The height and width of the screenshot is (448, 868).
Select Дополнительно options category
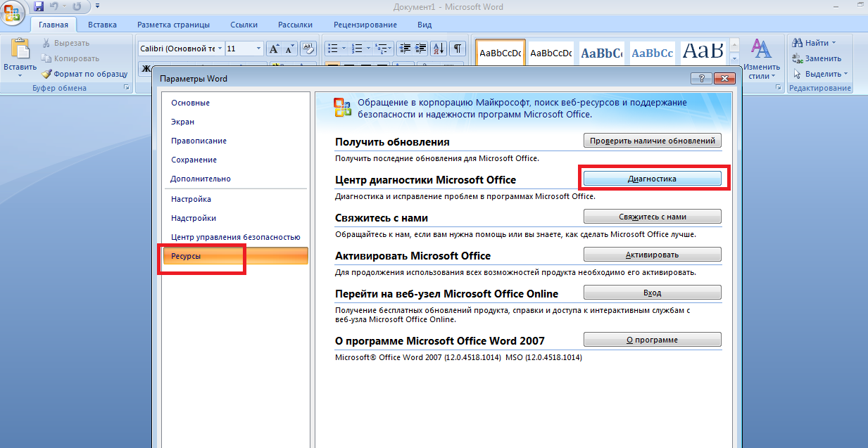point(235,179)
